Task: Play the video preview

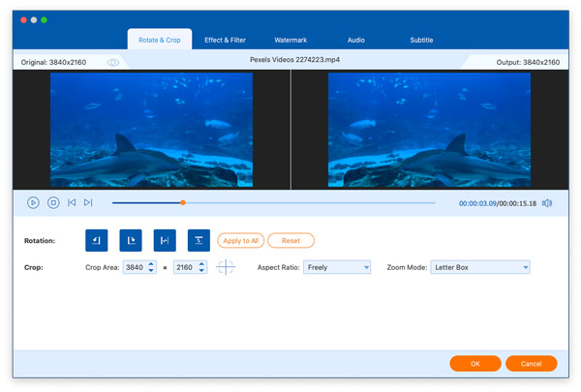Action: coord(33,202)
